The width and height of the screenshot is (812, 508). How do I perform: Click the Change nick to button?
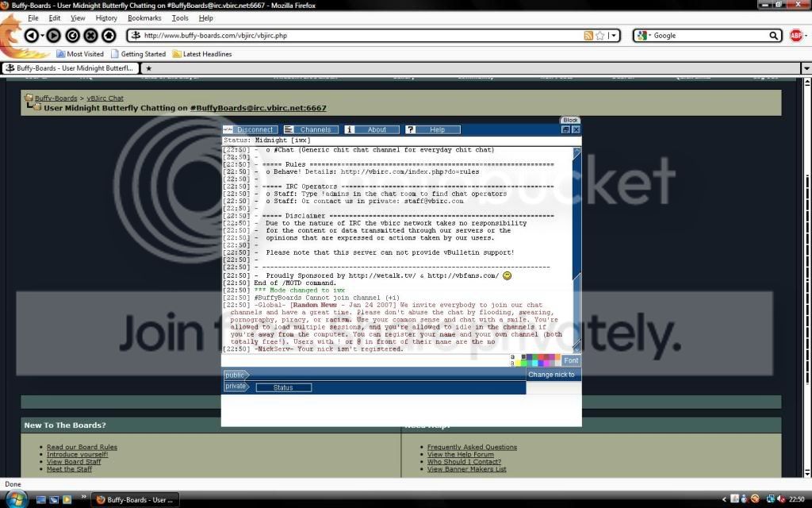click(552, 375)
